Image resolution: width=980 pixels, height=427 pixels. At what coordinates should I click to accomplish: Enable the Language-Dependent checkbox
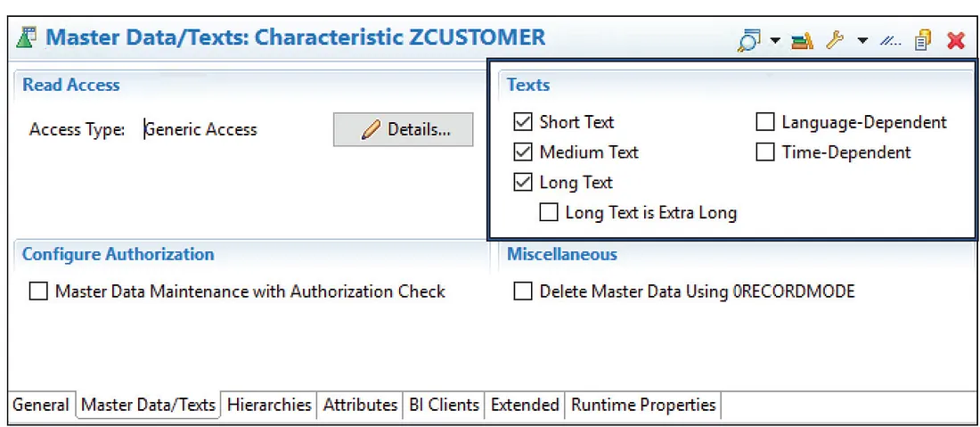[765, 122]
